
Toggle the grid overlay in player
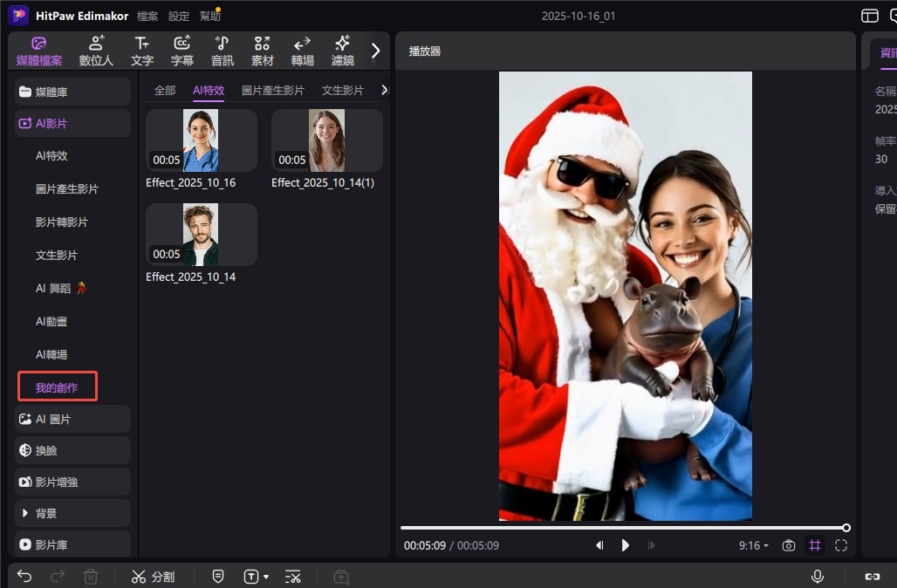point(815,545)
